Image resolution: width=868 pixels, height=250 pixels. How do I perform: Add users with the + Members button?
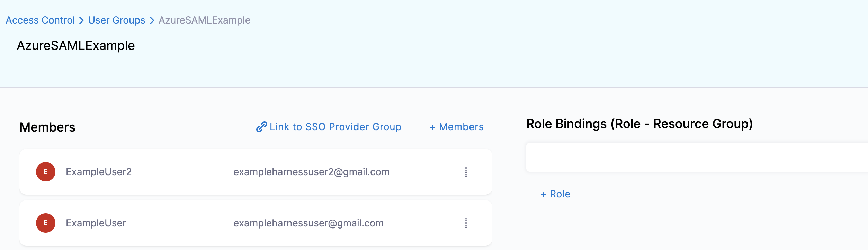click(457, 127)
